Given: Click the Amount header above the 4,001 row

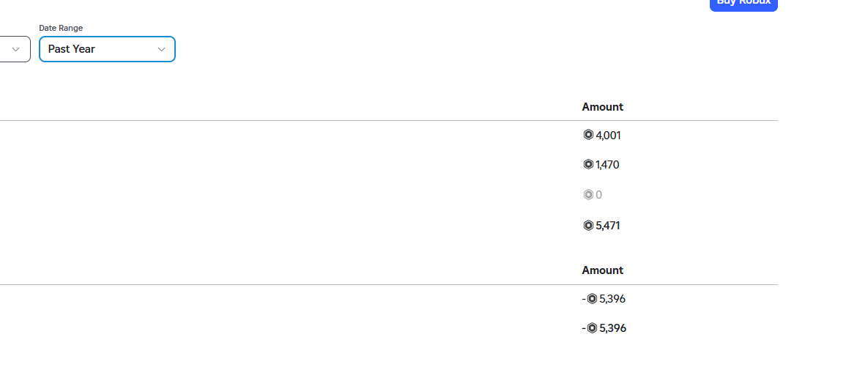Looking at the screenshot, I should point(602,107).
